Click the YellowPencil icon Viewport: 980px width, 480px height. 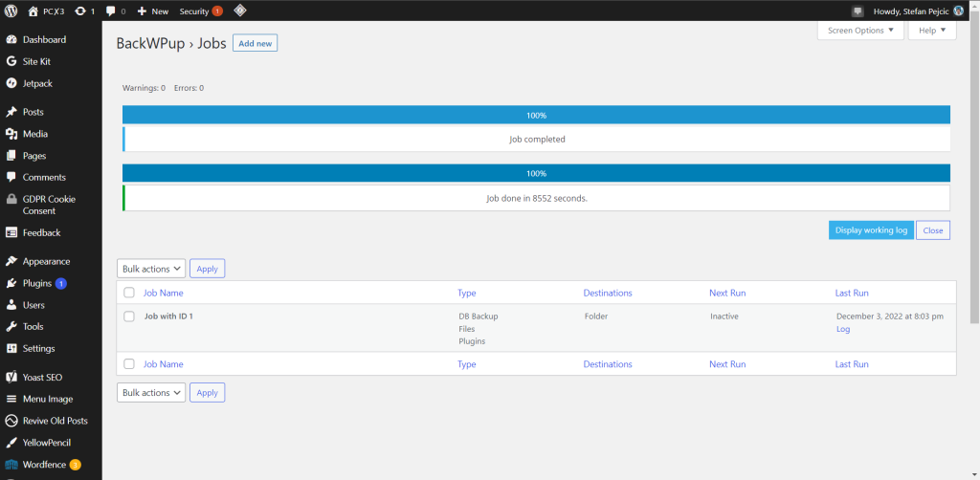11,443
